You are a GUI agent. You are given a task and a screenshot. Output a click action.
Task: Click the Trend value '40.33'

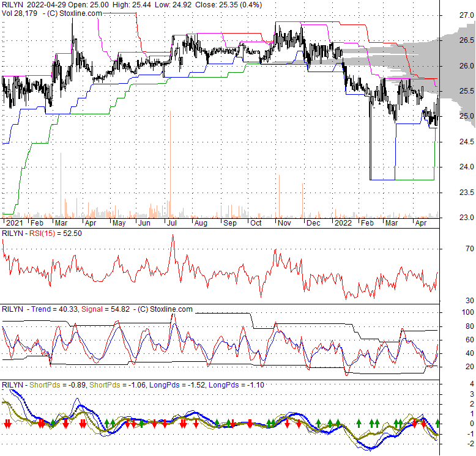[x=69, y=309]
